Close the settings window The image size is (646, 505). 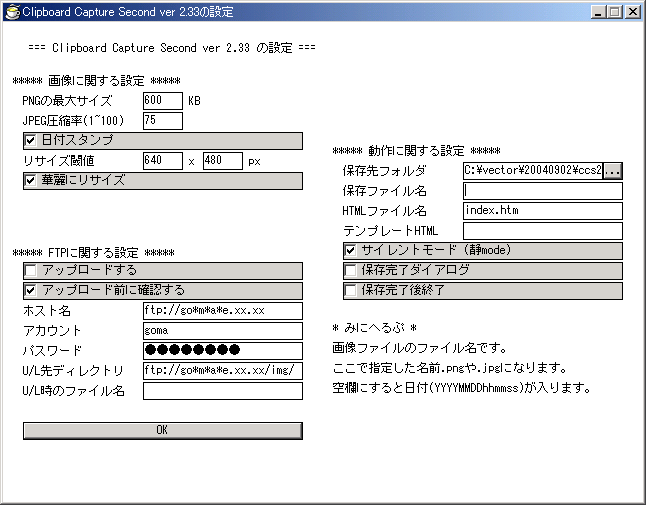click(632, 12)
